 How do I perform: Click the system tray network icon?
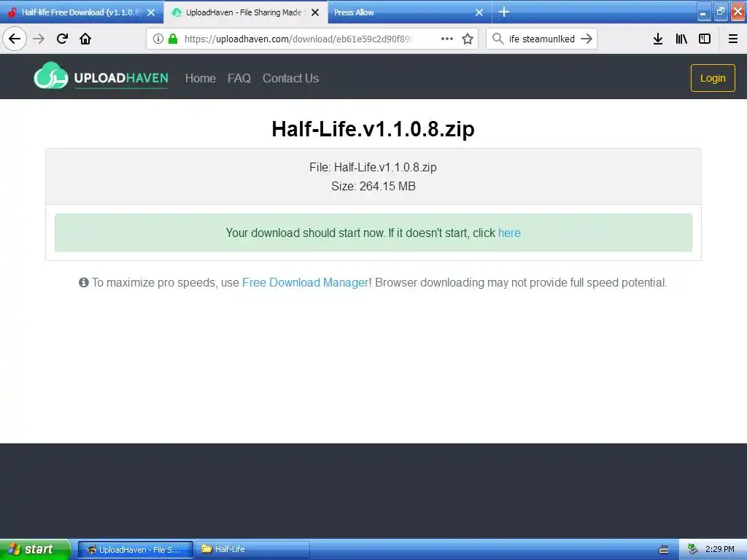(x=693, y=549)
